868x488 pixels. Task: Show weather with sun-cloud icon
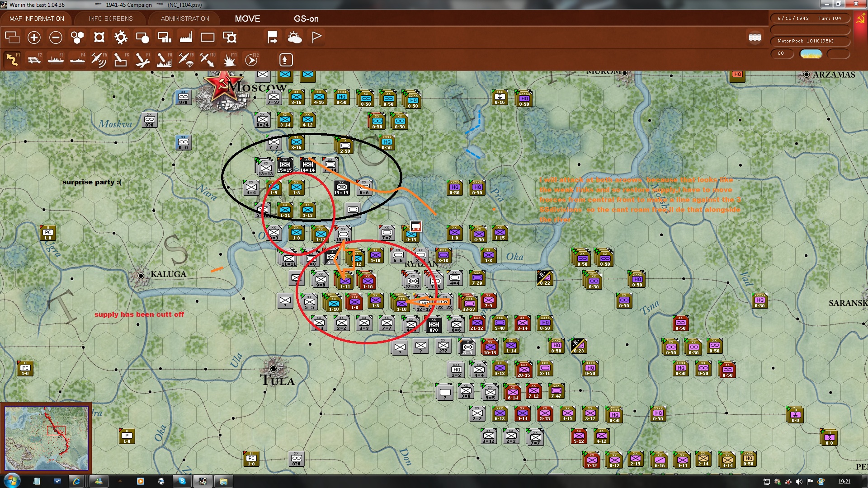point(295,37)
